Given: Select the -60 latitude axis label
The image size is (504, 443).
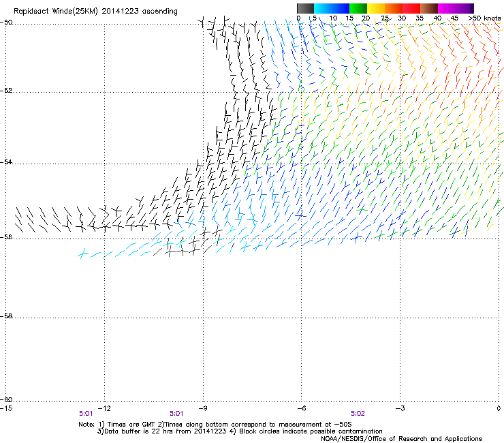Looking at the screenshot, I should tap(6, 399).
